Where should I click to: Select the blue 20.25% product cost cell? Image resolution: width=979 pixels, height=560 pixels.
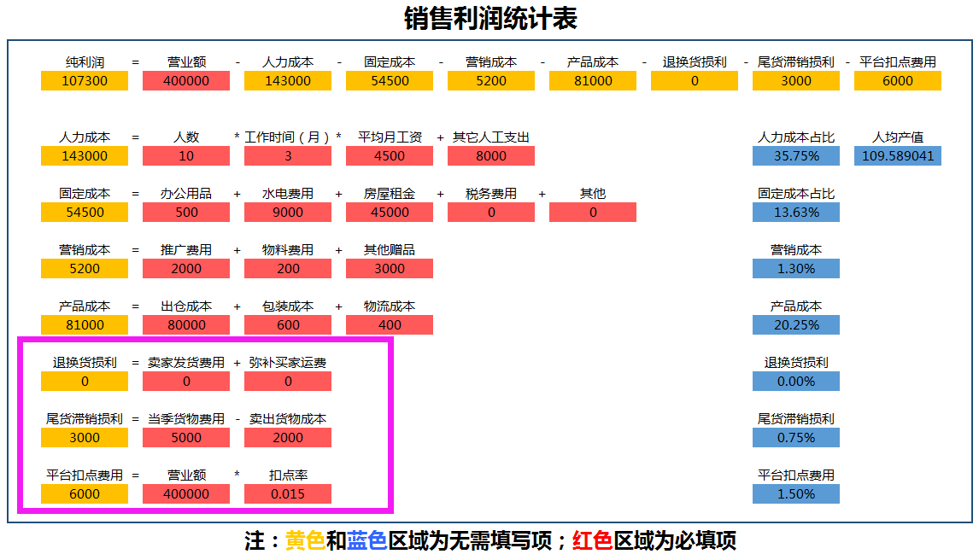(x=796, y=325)
